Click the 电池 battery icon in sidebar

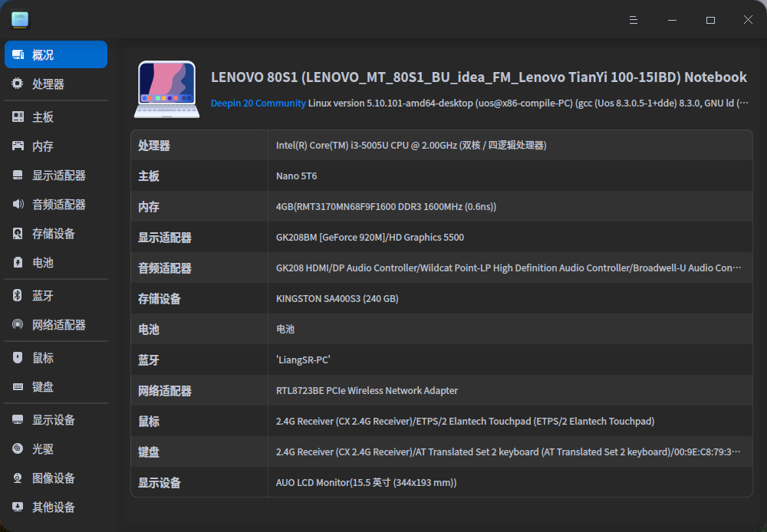[x=17, y=263]
